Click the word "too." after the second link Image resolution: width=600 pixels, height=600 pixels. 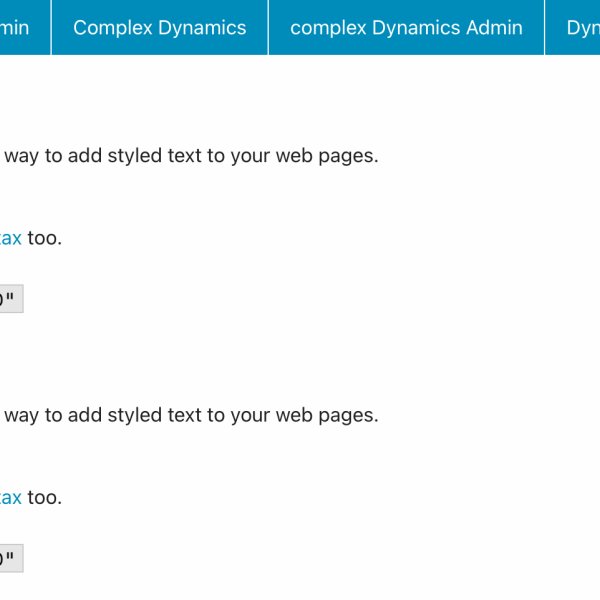pos(44,497)
